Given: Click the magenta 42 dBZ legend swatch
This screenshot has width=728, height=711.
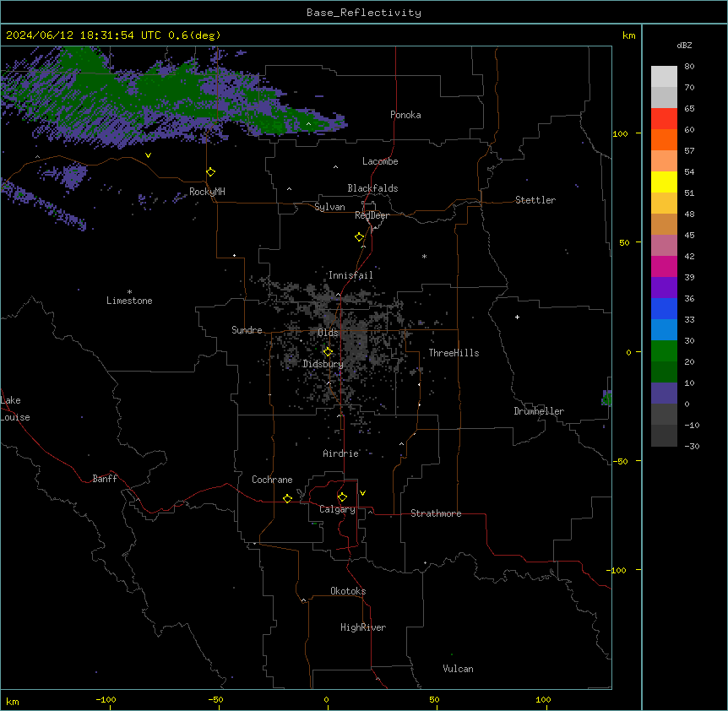Looking at the screenshot, I should pyautogui.click(x=664, y=266).
